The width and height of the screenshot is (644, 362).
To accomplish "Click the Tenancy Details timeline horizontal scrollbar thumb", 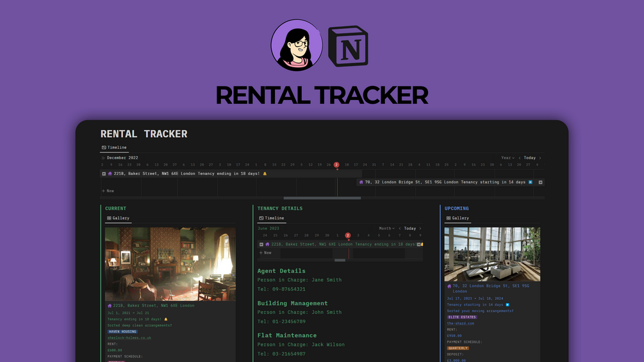I will point(340,260).
